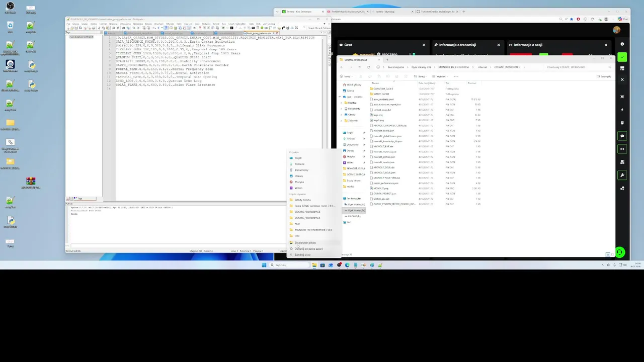Click Explorer up-directory arrow
Image resolution: width=644 pixels, height=362 pixels.
[360, 67]
